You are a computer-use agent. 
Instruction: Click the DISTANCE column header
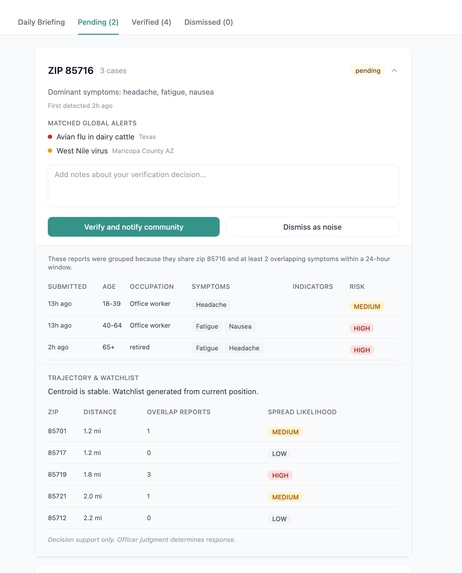click(x=100, y=412)
